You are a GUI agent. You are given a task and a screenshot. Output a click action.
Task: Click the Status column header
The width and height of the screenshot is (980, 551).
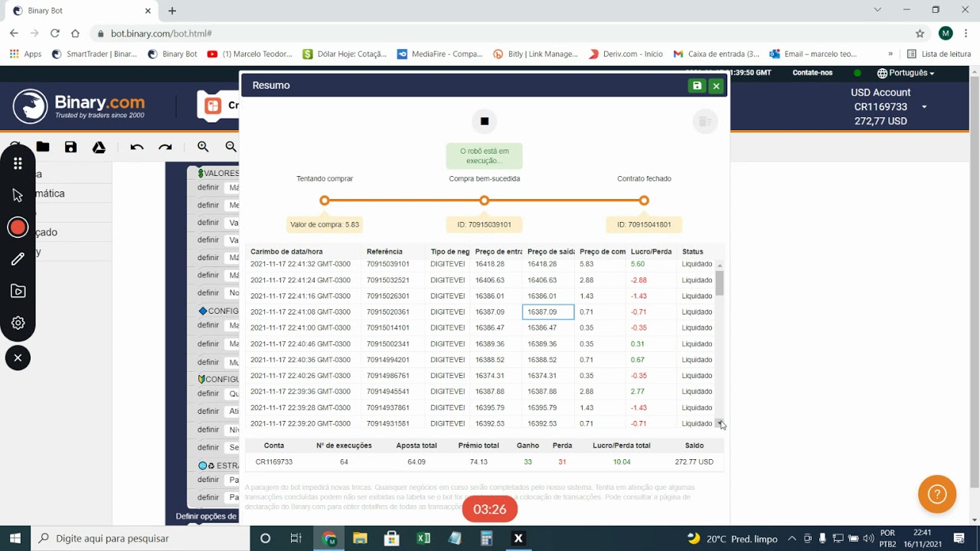pos(693,252)
